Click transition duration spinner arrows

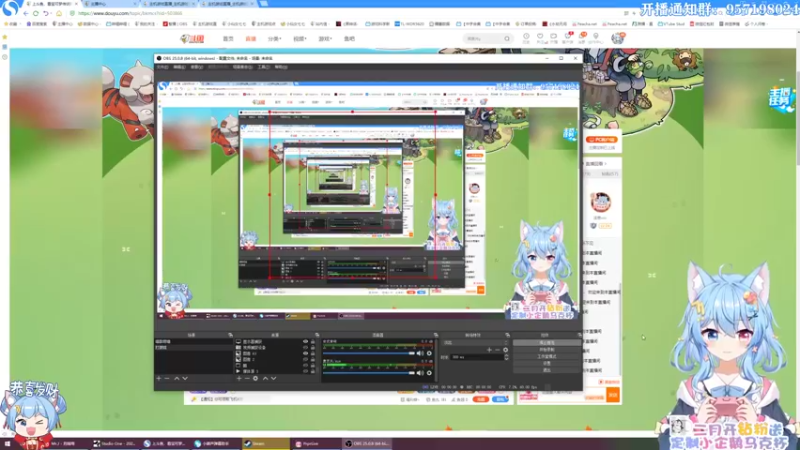click(506, 357)
